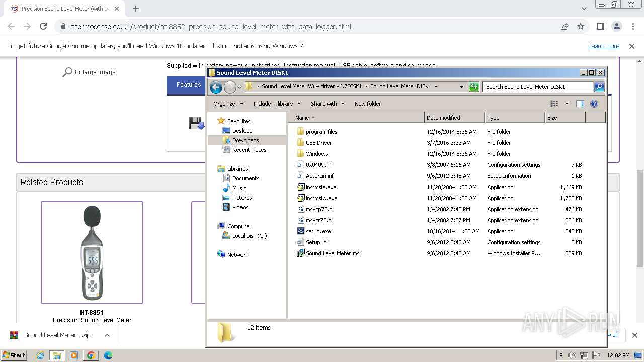
Task: Open the view options dropdown arrow
Action: [567, 104]
